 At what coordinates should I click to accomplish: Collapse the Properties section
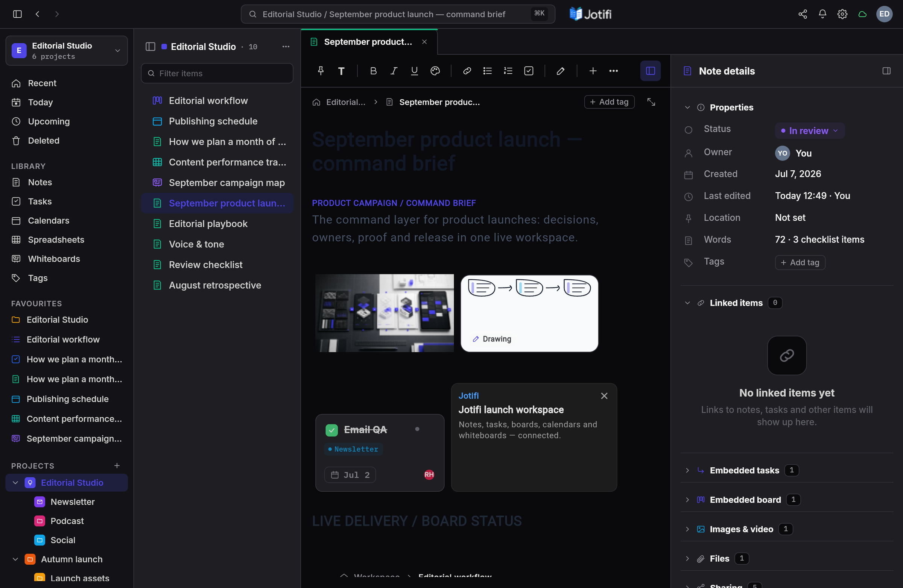coord(687,108)
